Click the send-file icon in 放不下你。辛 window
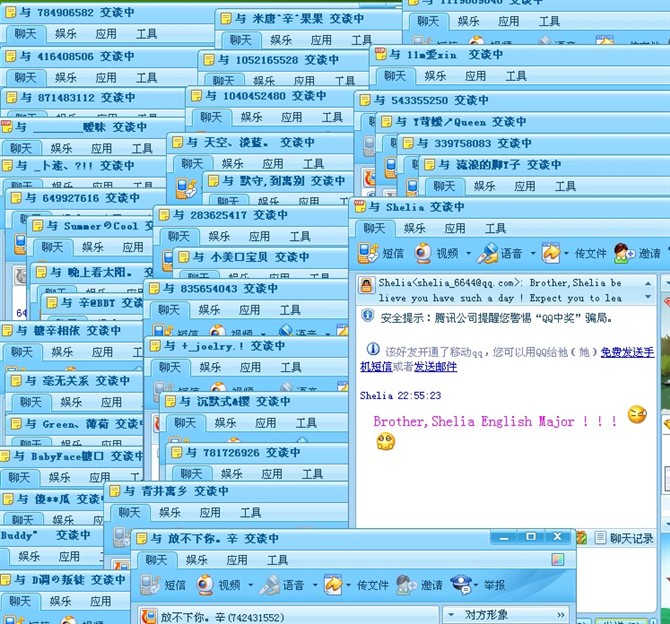Image resolution: width=670 pixels, height=624 pixels. coord(333,584)
